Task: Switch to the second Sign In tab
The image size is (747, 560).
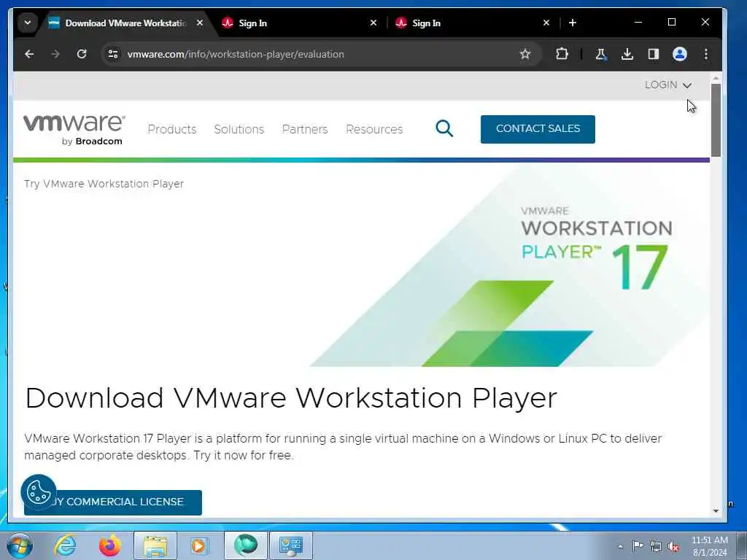Action: [x=474, y=23]
